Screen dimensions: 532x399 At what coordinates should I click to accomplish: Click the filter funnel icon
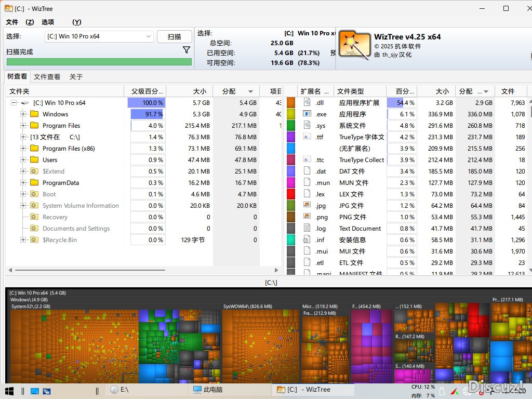tap(187, 50)
